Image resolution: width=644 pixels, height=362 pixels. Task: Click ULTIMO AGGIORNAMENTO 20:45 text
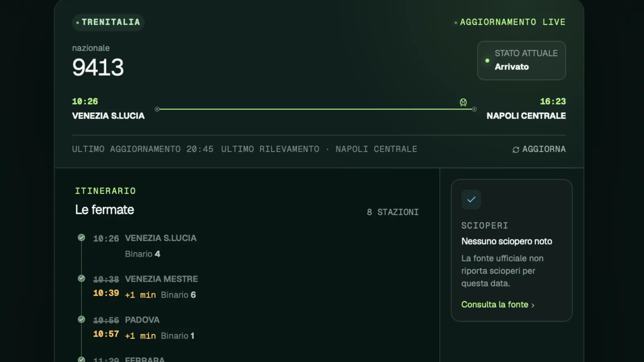[x=142, y=149]
